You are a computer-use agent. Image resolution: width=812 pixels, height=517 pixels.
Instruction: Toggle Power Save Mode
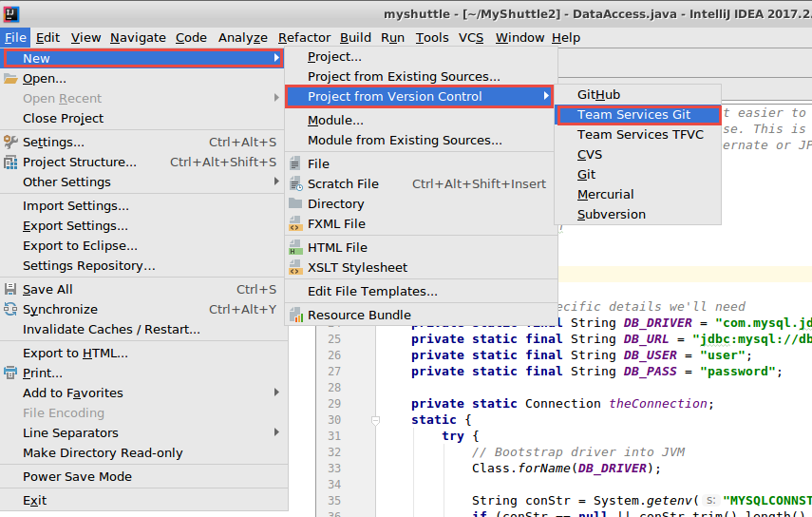(x=144, y=477)
